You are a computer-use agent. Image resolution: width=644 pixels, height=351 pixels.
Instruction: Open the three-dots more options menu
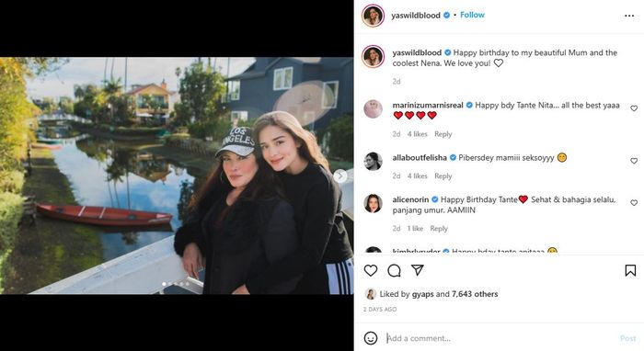tap(629, 16)
